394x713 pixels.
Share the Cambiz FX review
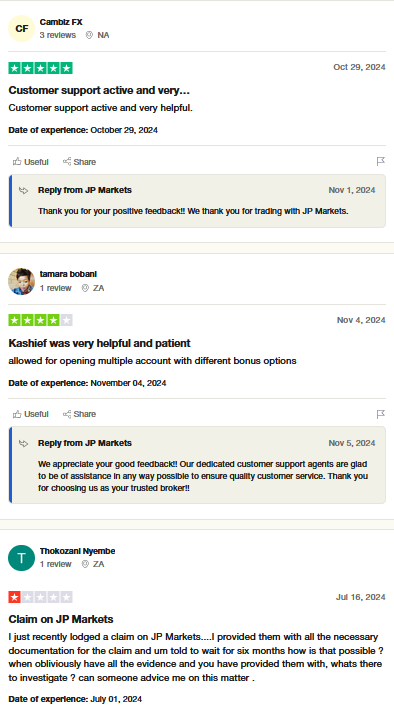[79, 162]
